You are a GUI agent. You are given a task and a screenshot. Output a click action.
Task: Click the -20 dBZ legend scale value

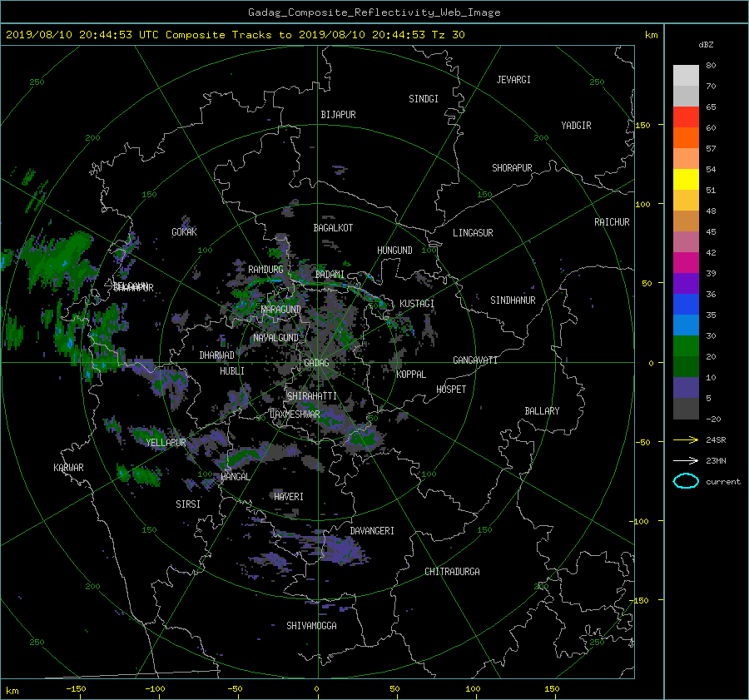point(713,419)
